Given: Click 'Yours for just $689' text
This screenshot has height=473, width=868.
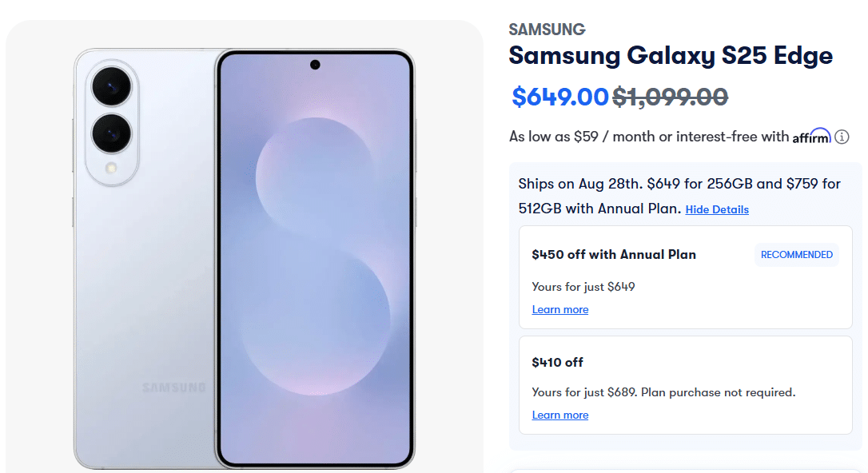Looking at the screenshot, I should click(x=583, y=392).
